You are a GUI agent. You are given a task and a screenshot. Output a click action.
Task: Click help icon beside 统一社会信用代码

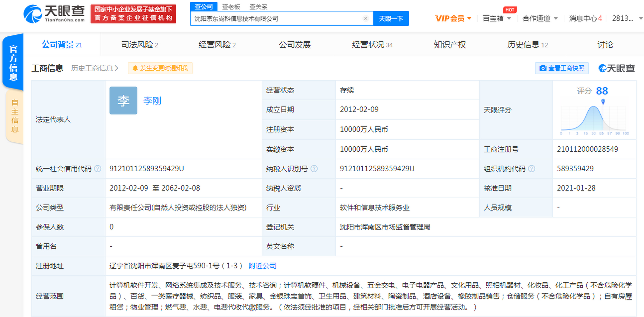(98, 169)
